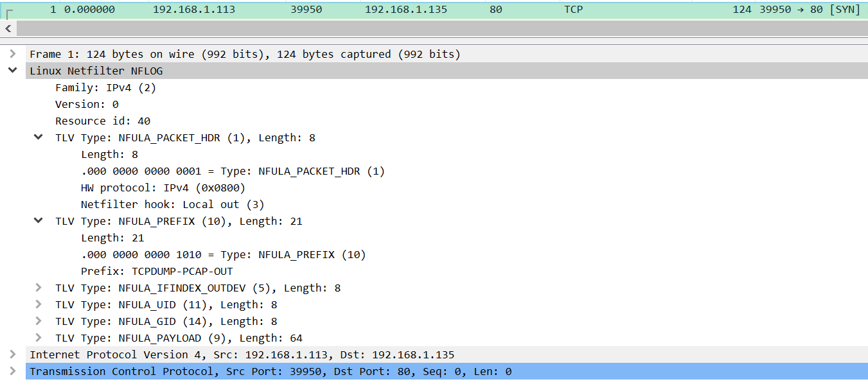Select the Resource id 40 field
The image size is (868, 384).
[103, 121]
